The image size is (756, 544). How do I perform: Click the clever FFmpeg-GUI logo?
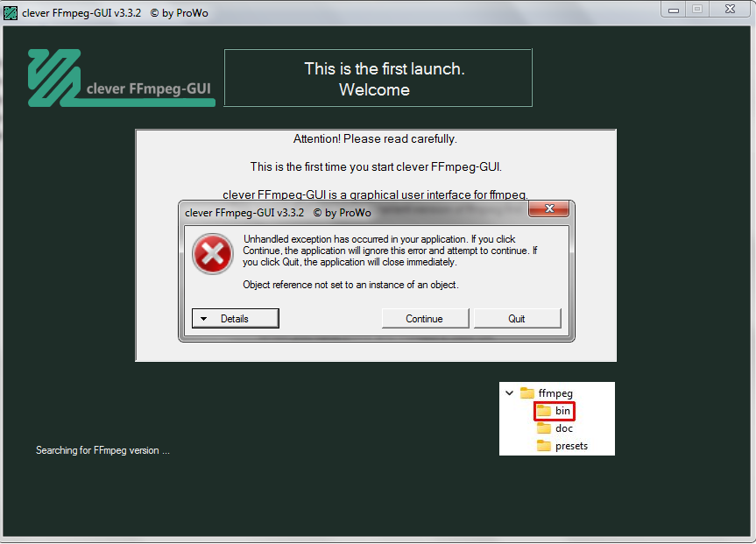[122, 78]
